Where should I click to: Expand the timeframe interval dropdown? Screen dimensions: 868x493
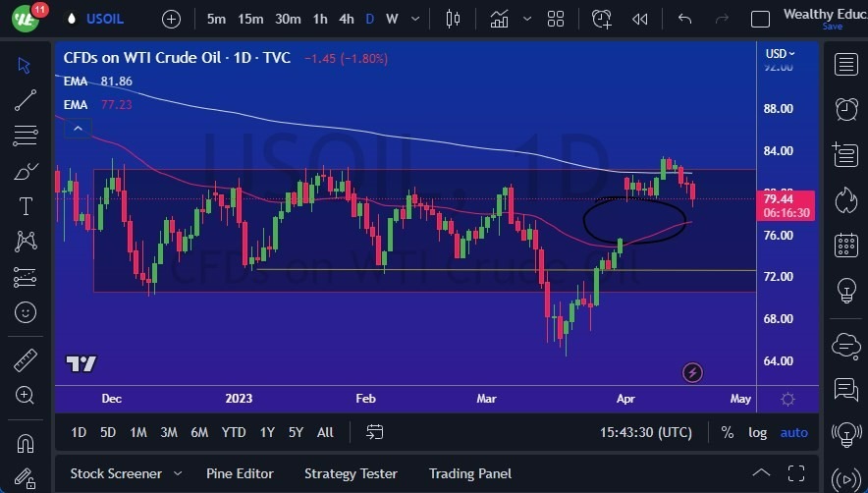[x=415, y=20]
